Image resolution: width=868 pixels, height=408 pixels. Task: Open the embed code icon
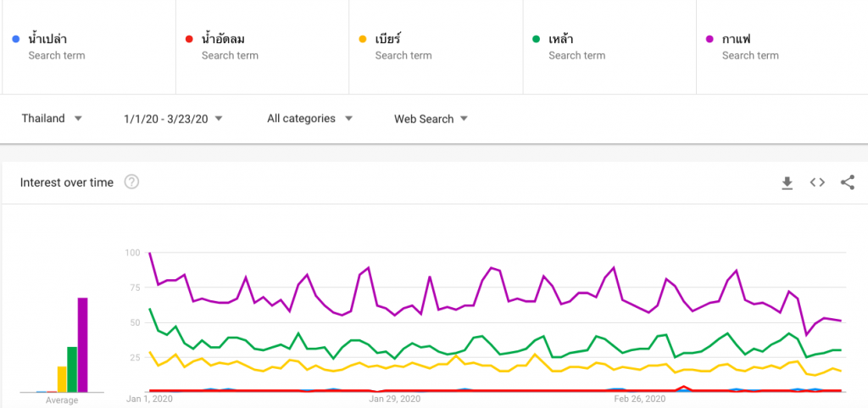pyautogui.click(x=817, y=182)
